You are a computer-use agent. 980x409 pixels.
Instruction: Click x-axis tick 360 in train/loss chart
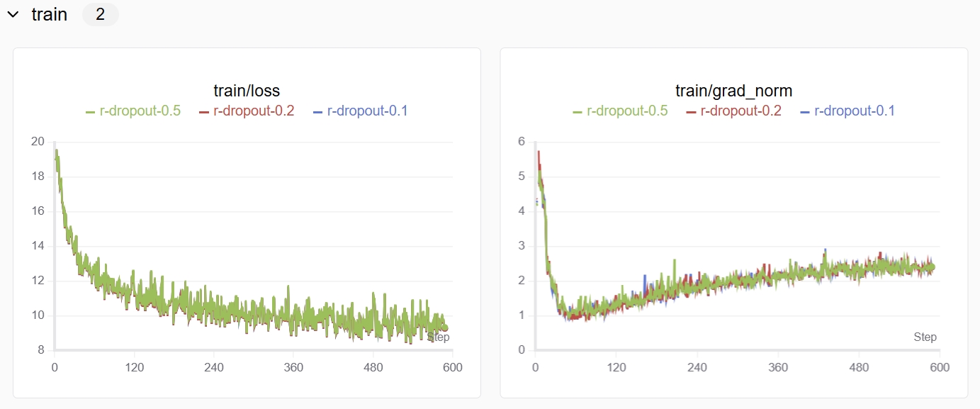pyautogui.click(x=293, y=367)
